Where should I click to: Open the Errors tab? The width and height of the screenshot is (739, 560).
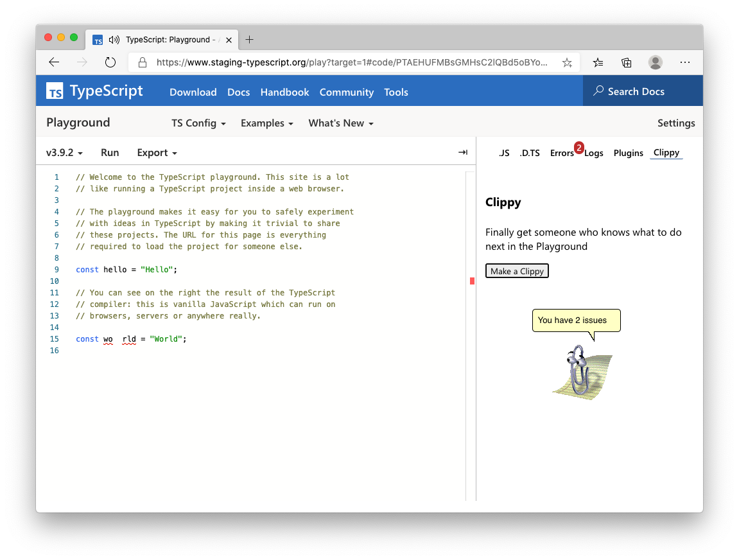(x=562, y=153)
